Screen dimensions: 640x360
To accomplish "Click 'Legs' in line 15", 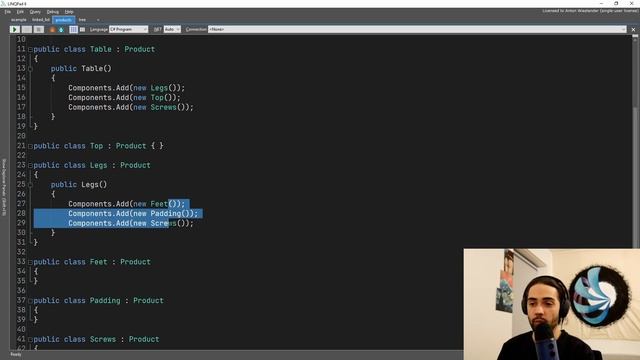I will [x=159, y=88].
